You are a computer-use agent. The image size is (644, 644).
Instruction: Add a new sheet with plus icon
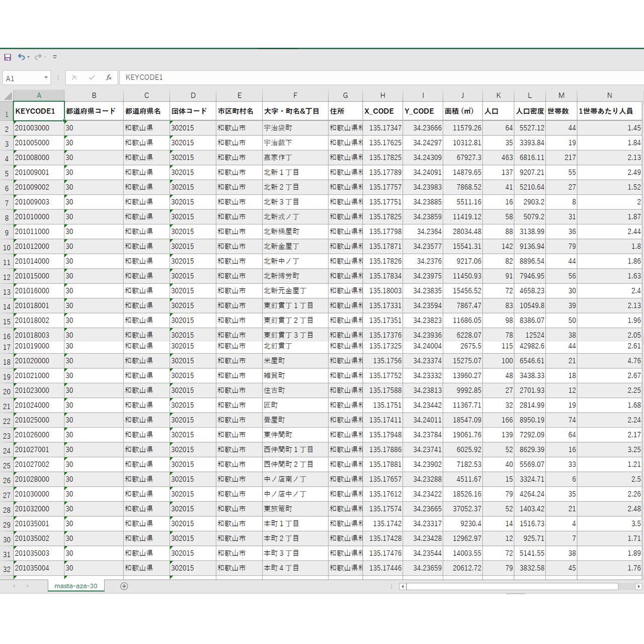pos(124,586)
